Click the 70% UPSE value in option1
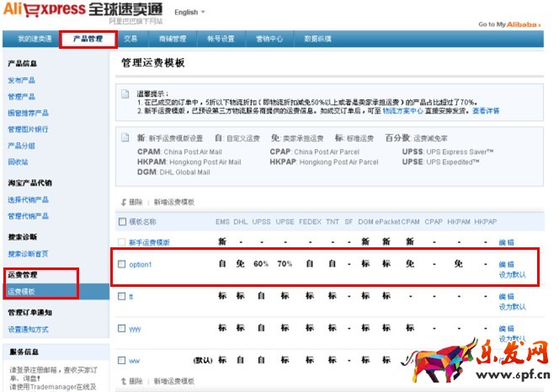Screen dimensions: 559x392 (x=285, y=263)
